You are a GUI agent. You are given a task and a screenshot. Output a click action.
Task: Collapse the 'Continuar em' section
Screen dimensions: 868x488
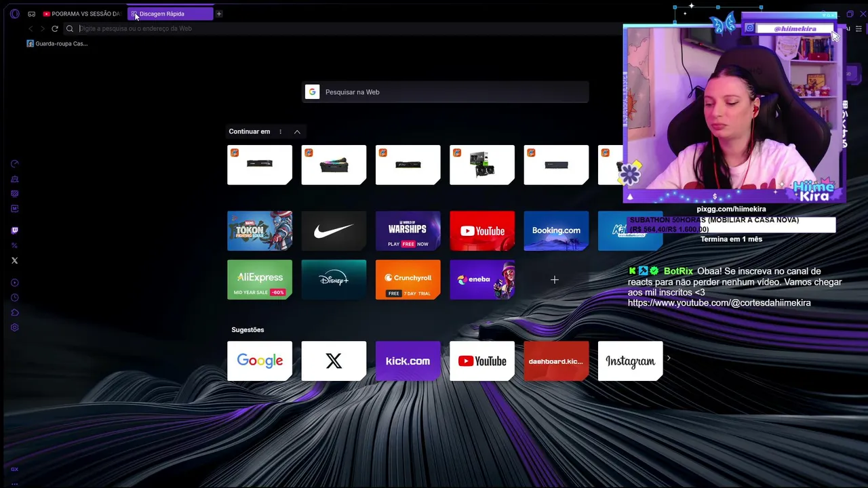[x=297, y=131]
